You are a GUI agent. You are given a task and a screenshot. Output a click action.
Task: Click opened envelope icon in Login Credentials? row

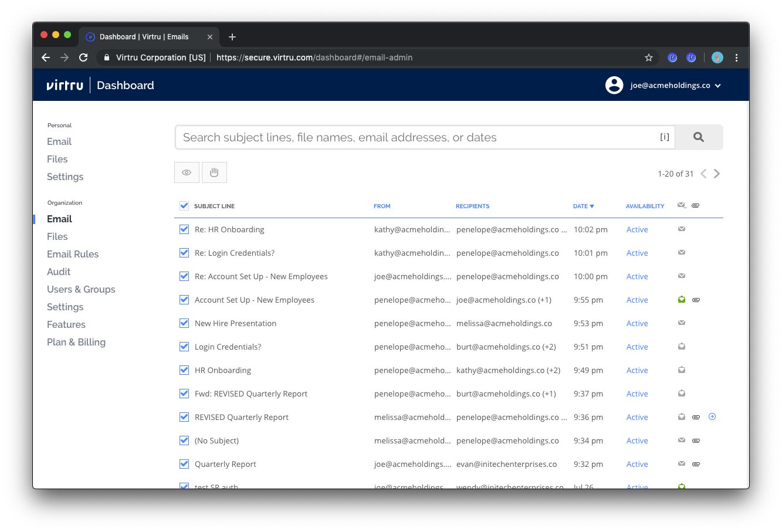(682, 346)
